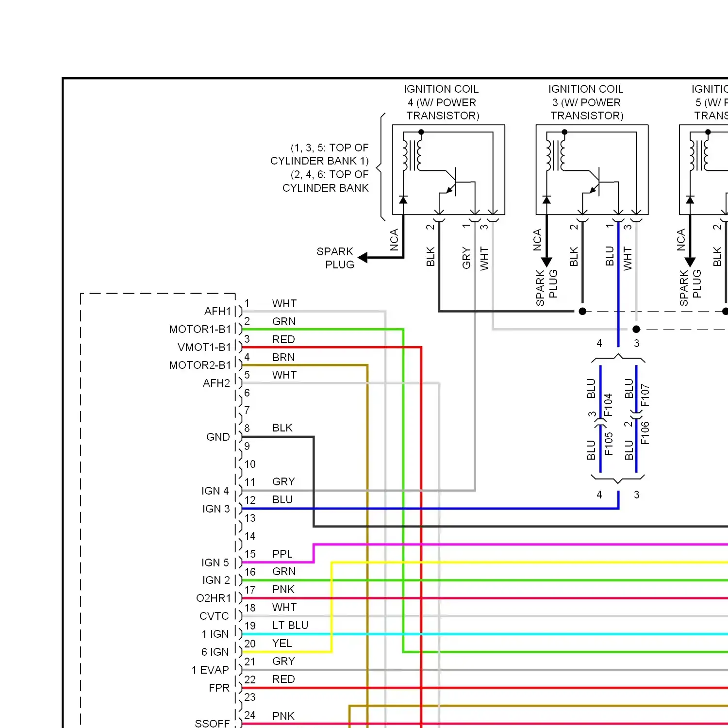Click connector pin number 23
Image resolution: width=728 pixels, height=728 pixels.
click(250, 697)
